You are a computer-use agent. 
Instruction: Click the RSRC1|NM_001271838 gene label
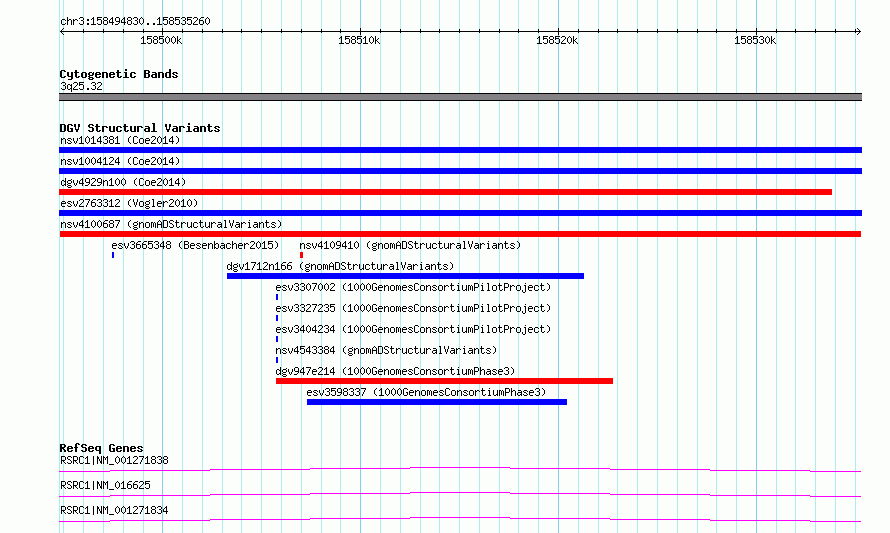[114, 460]
